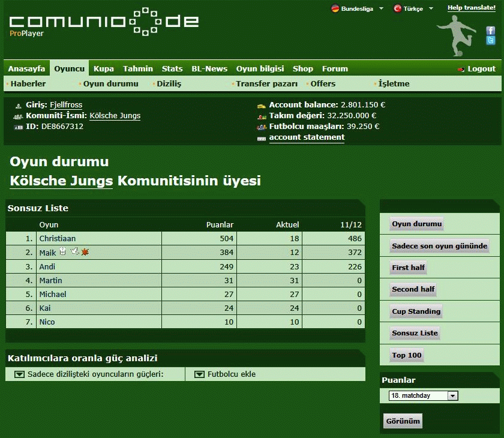This screenshot has height=438, width=504.
Task: Open the Twitter icon link
Action: (x=490, y=40)
